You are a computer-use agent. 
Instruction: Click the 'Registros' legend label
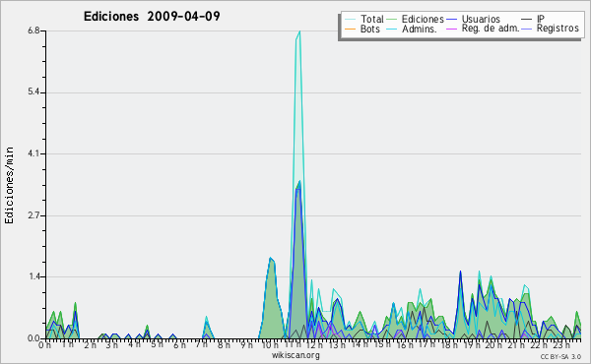click(558, 29)
